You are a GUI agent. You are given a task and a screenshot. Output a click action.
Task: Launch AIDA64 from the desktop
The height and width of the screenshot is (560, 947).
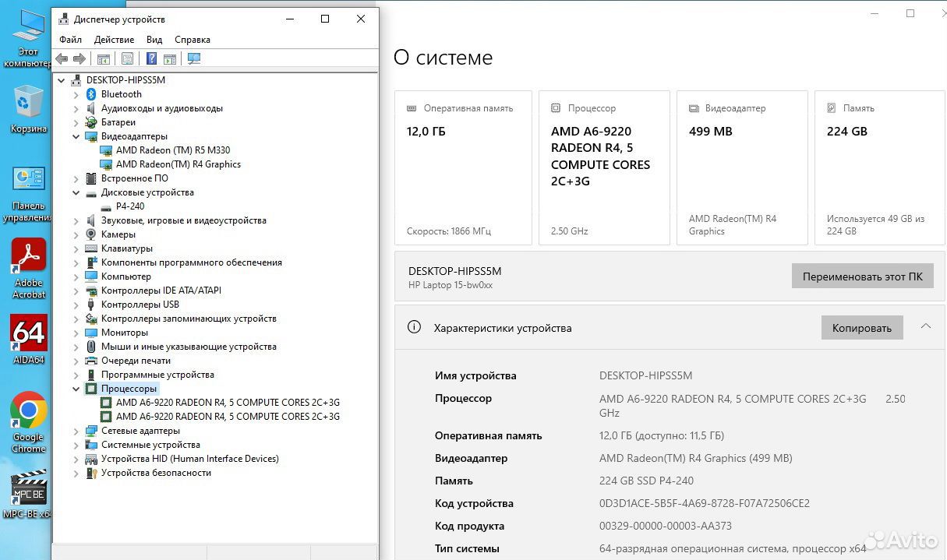28,339
